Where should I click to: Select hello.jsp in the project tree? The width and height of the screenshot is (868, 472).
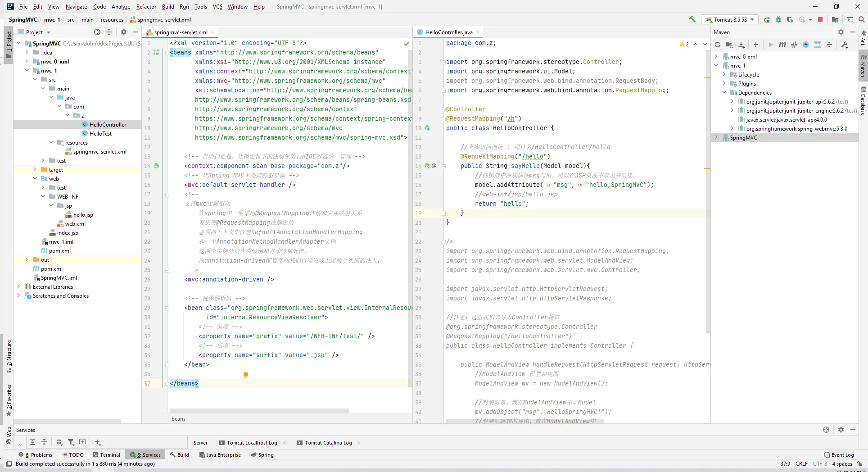pyautogui.click(x=83, y=215)
